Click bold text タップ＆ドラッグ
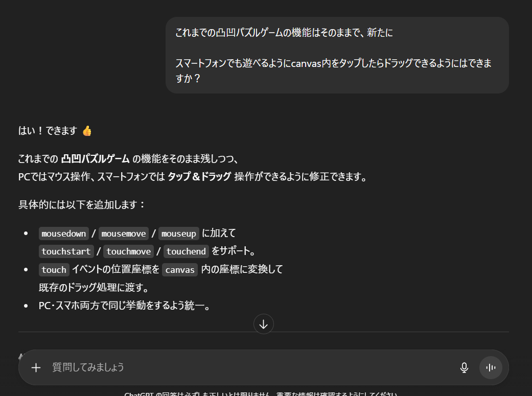The image size is (532, 396). click(199, 176)
